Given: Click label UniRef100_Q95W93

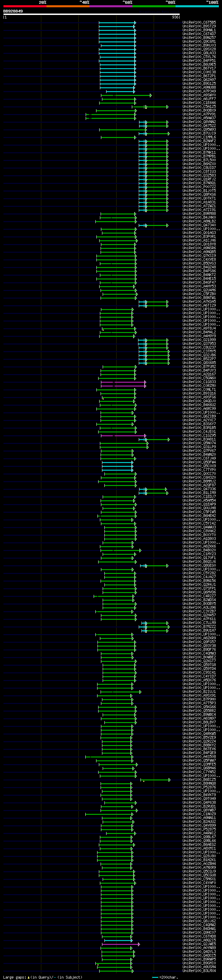Looking at the screenshot, I should click(x=199, y=129).
